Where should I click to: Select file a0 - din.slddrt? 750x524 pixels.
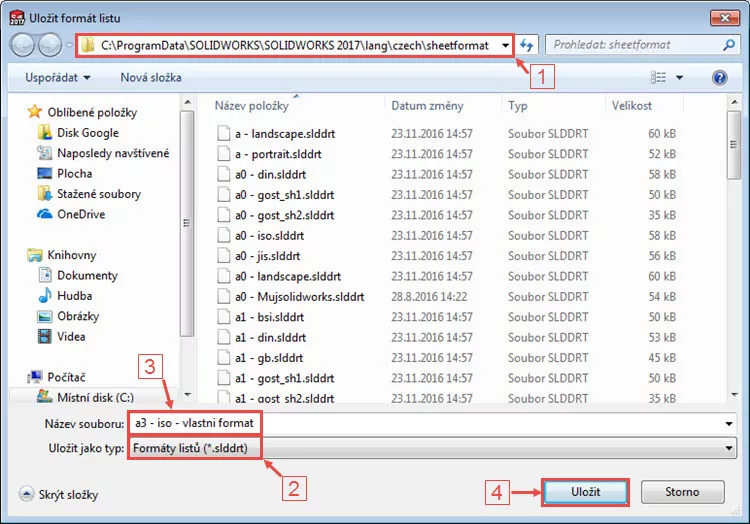pos(270,175)
